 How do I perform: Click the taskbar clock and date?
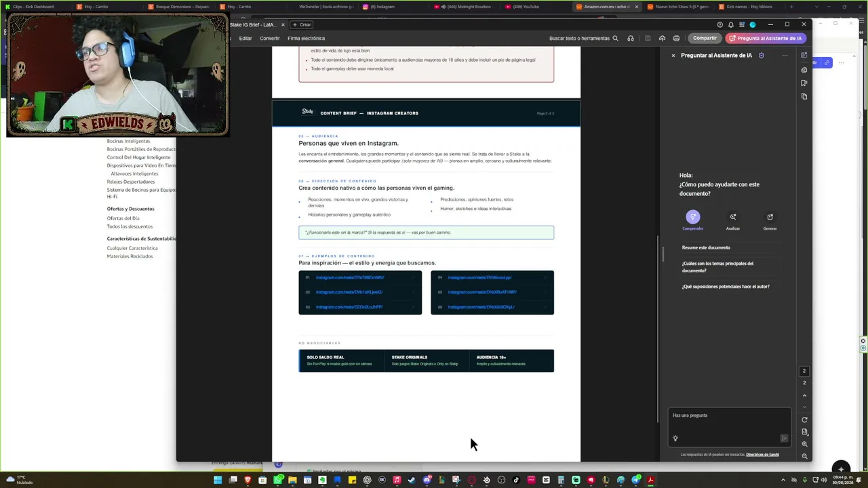point(843,481)
